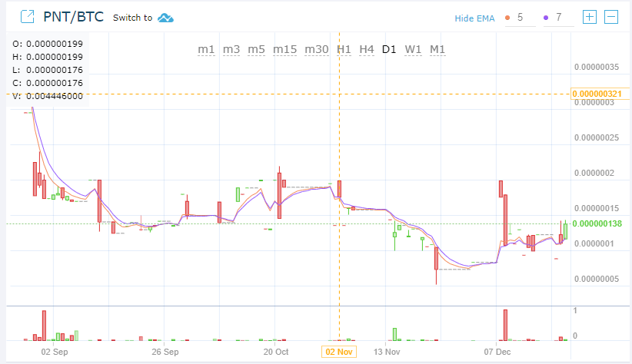Click the purple EMA 7 color dot
This screenshot has width=632, height=364.
coord(546,17)
